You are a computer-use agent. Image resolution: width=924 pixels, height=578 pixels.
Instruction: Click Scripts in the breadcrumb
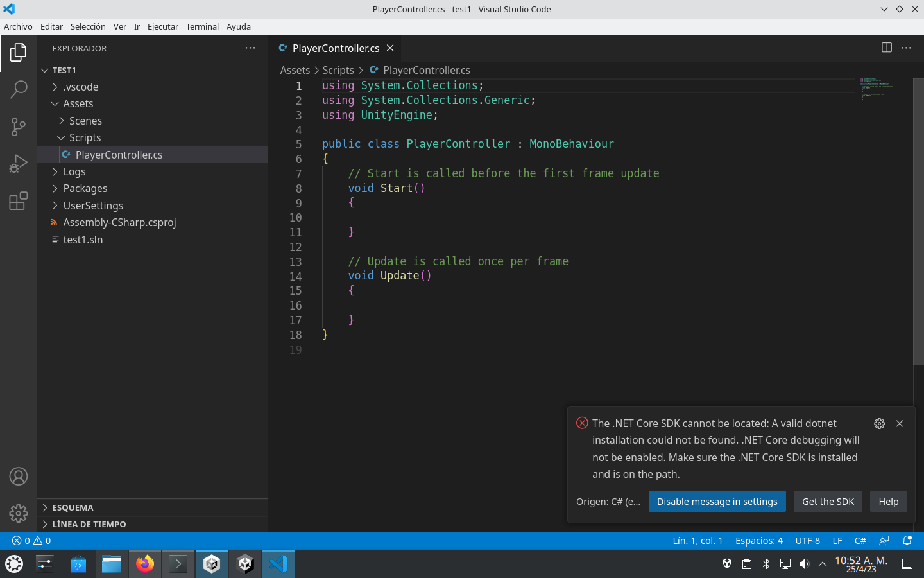[x=338, y=70]
